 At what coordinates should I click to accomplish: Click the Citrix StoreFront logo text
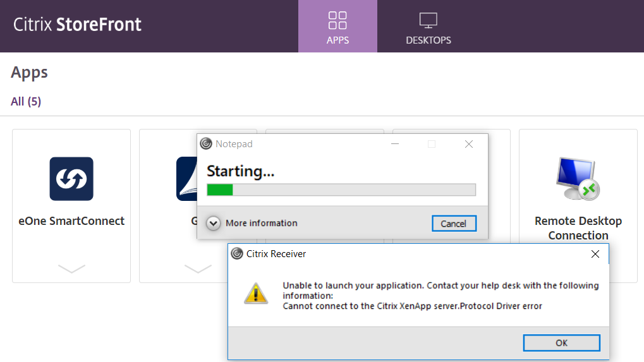click(77, 24)
